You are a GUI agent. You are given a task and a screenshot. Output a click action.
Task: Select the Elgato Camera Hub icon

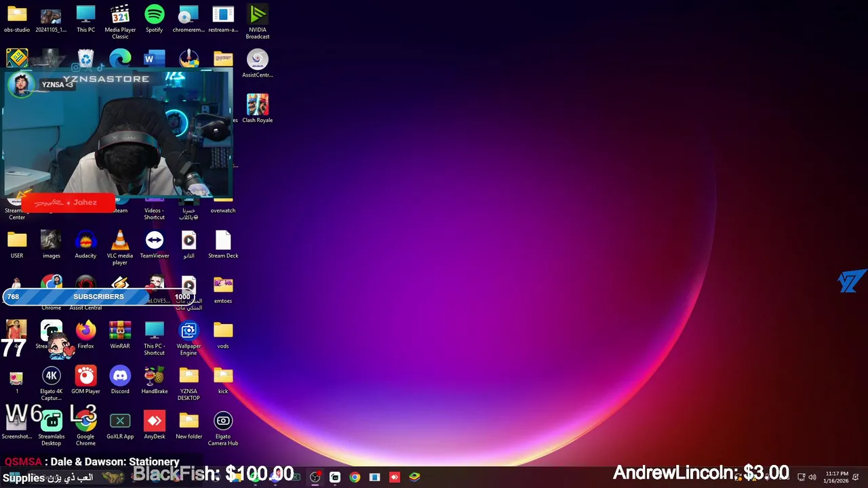(223, 429)
